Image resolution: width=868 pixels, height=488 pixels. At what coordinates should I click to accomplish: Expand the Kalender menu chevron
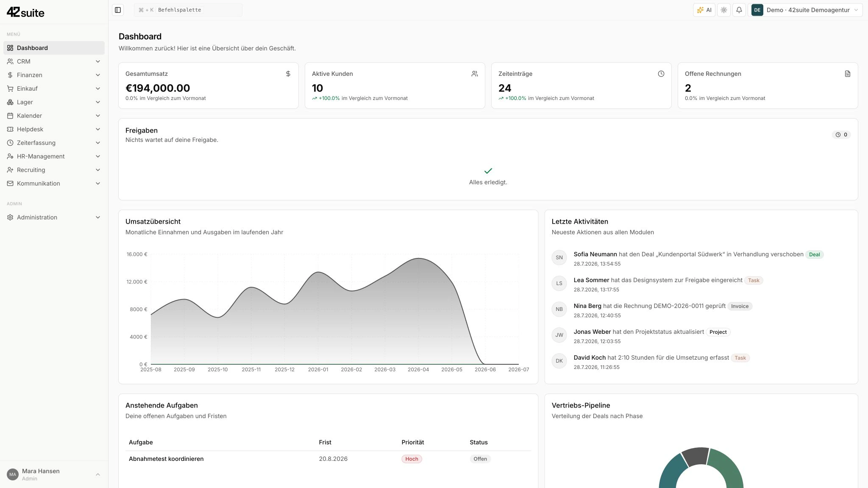(98, 116)
